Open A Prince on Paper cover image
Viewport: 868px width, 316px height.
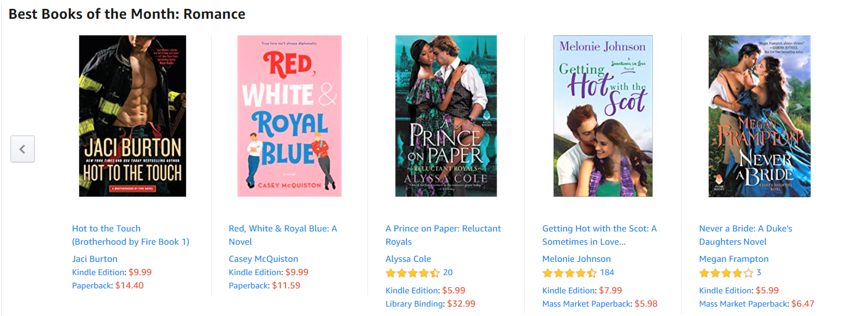click(x=446, y=116)
